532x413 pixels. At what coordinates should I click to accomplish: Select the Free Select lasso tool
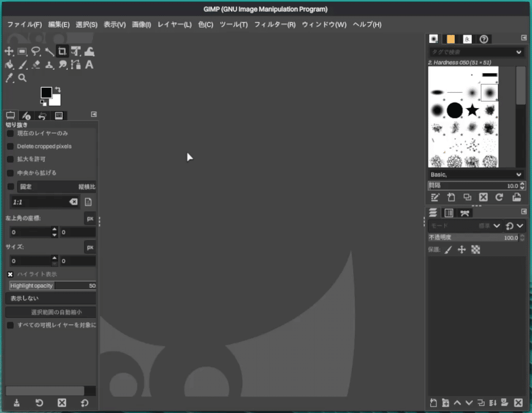click(35, 51)
